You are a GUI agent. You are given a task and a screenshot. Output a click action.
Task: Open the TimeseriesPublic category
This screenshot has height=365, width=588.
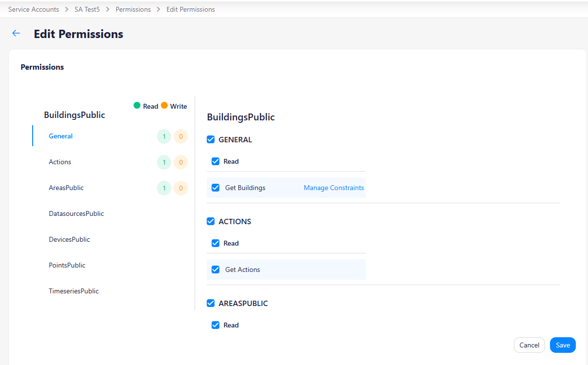coord(74,291)
